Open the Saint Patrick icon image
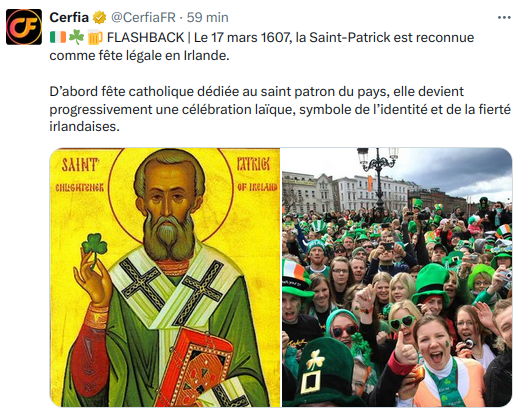This screenshot has width=522, height=414. 165,277
